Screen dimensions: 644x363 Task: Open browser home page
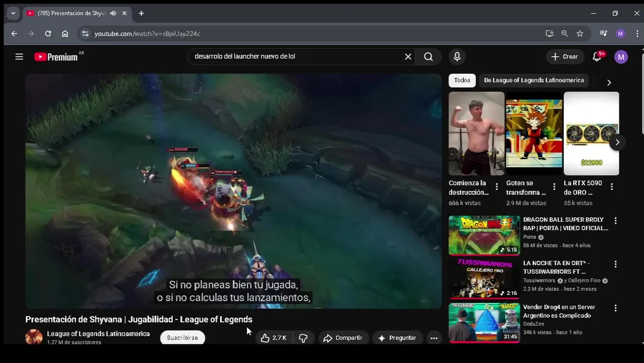point(65,33)
